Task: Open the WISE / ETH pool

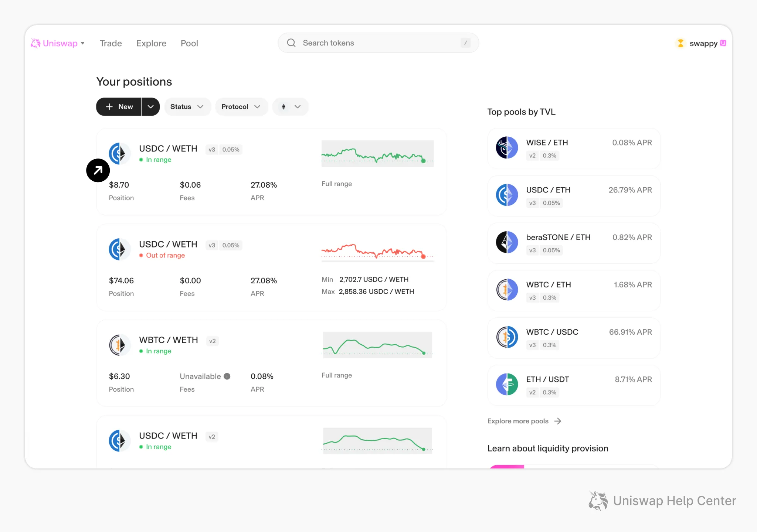Action: coord(574,149)
